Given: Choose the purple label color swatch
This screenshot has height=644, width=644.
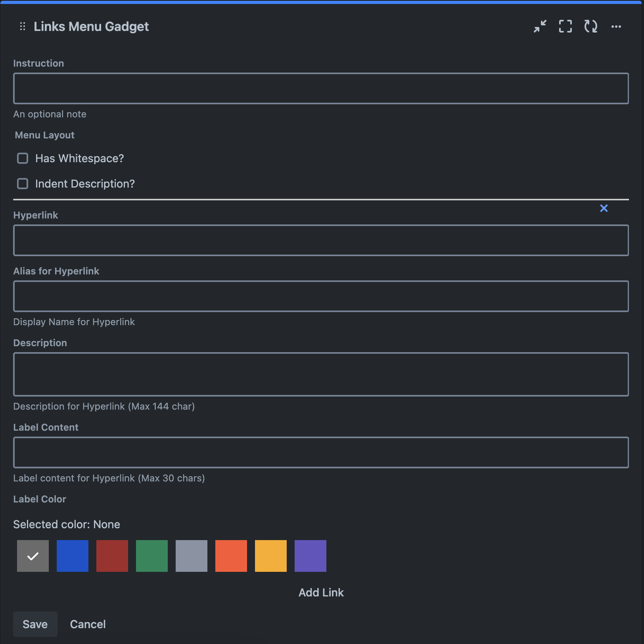Looking at the screenshot, I should click(310, 556).
